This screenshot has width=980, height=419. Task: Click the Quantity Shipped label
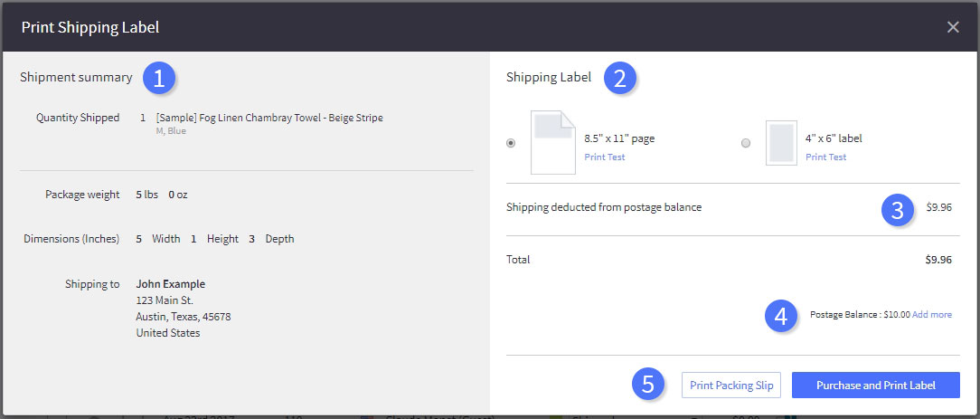[78, 118]
